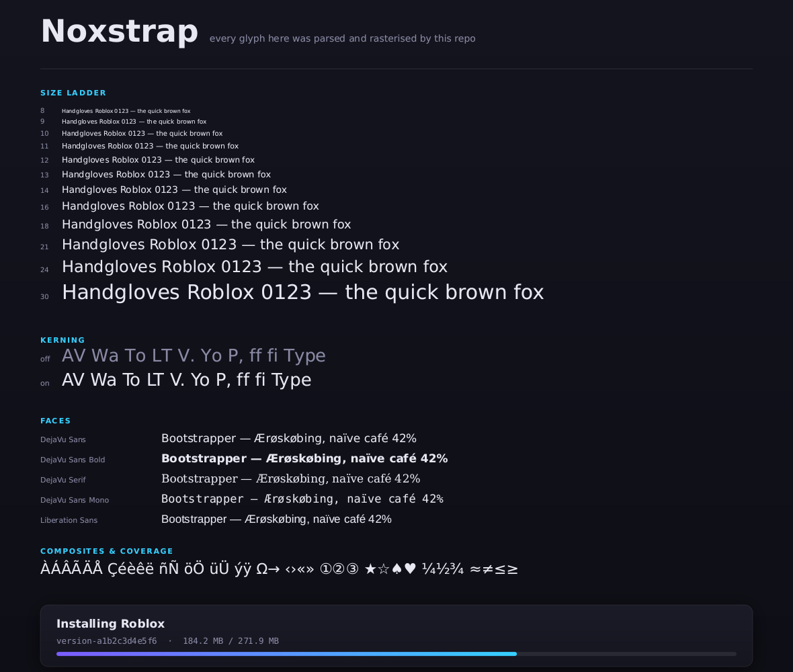Click the size 24 Handgloves sample line

255,267
